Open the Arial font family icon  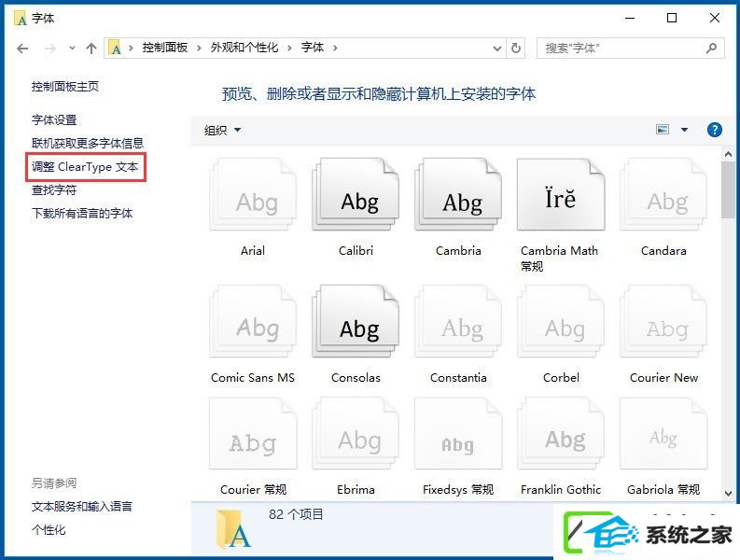coord(253,194)
